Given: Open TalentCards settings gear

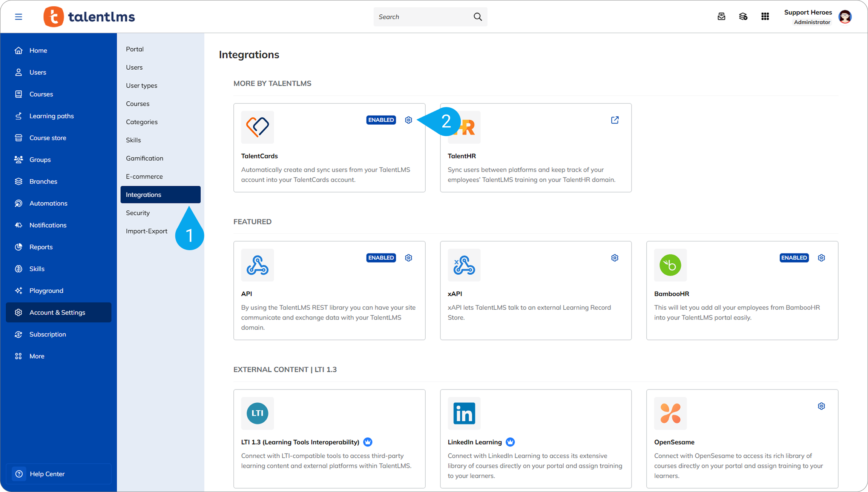Looking at the screenshot, I should (408, 120).
